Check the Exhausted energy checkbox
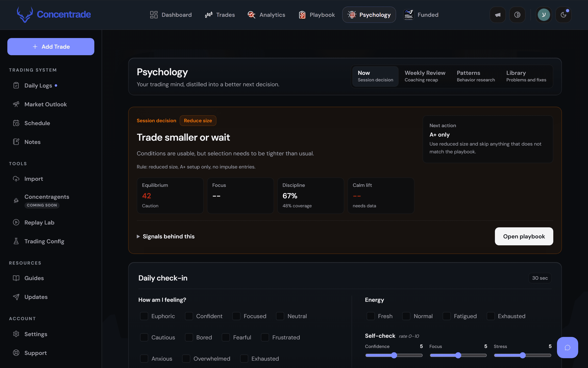The width and height of the screenshot is (588, 368). coord(491,316)
